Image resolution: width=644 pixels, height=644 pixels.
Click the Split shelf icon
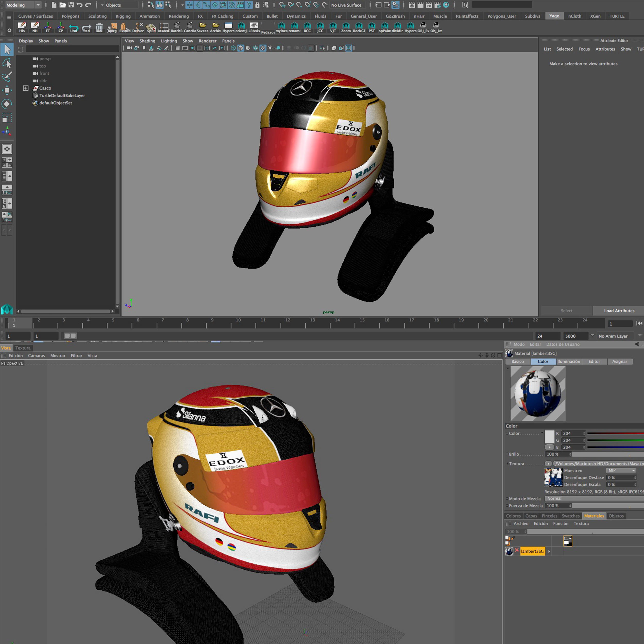151,27
